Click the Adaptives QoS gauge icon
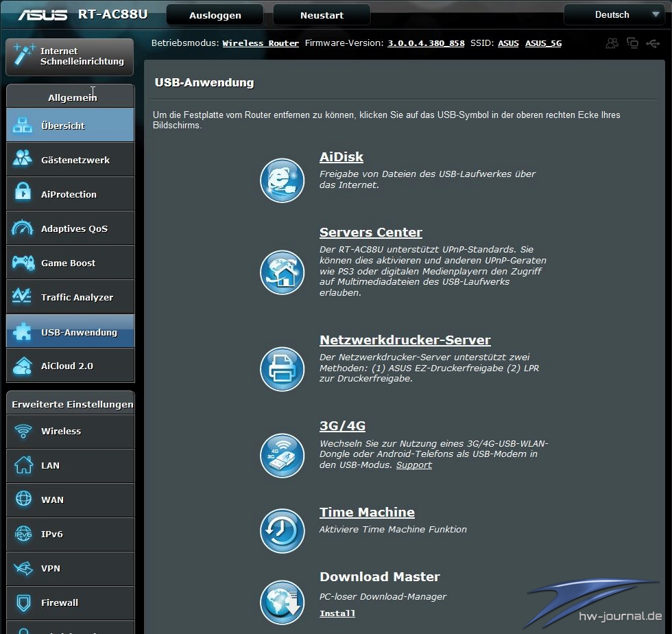 coord(22,227)
